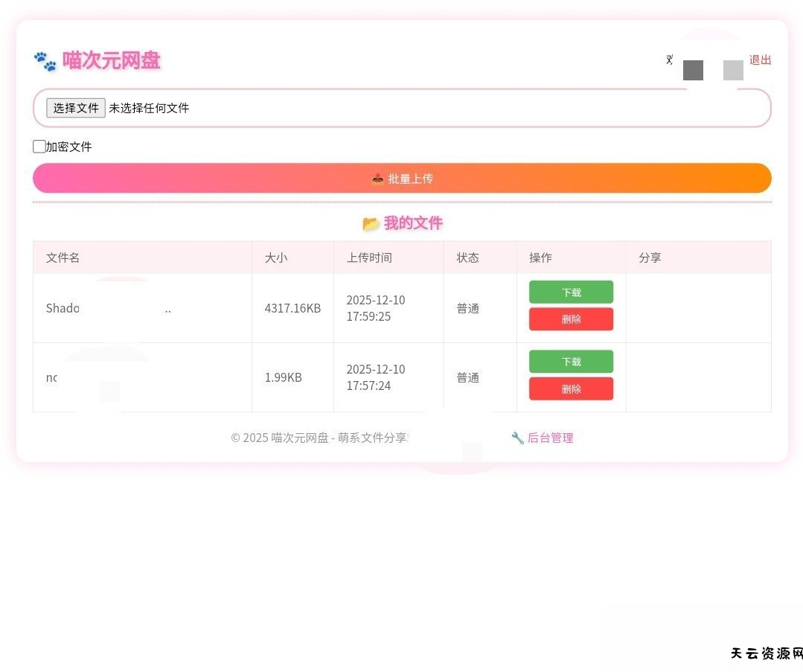Click the wrench icon before 后台管理
Image resolution: width=803 pixels, height=672 pixels.
[517, 438]
